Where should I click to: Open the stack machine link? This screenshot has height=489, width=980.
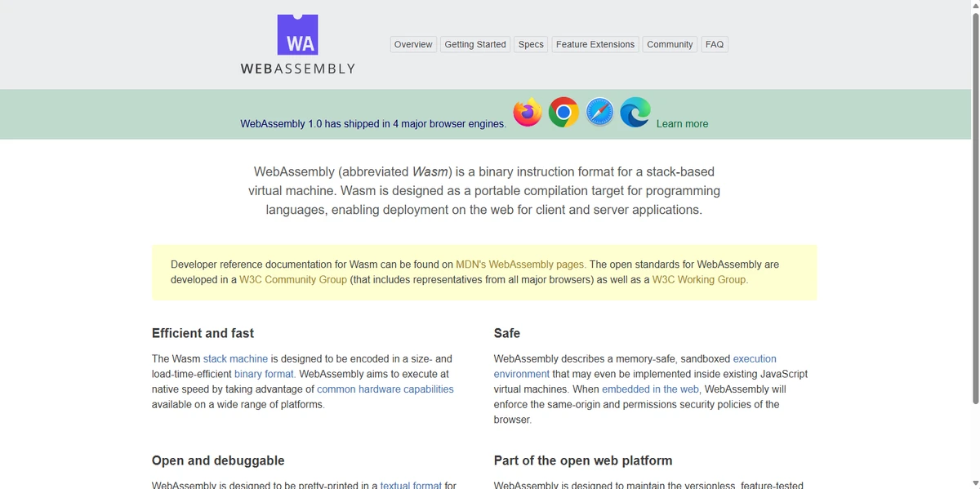(235, 358)
